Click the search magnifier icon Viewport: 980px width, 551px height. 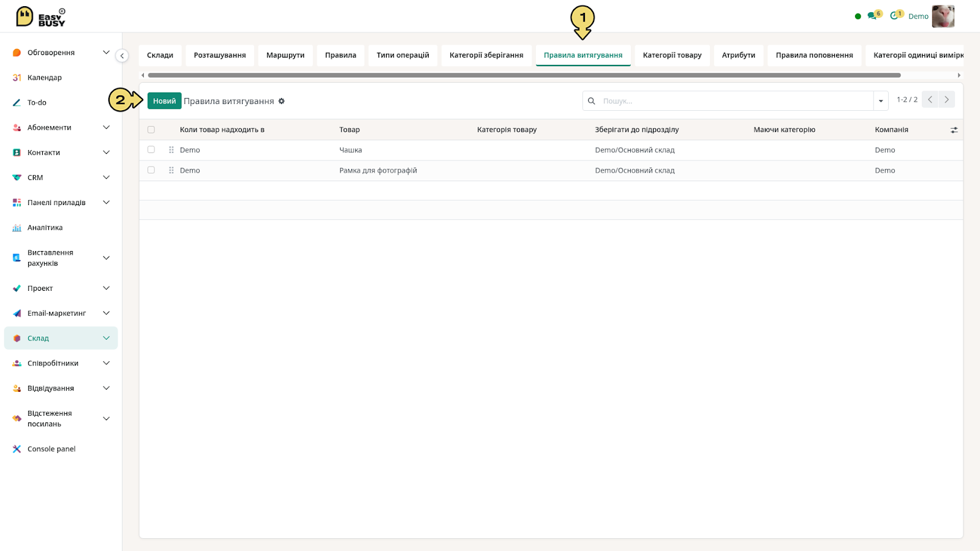pos(592,101)
